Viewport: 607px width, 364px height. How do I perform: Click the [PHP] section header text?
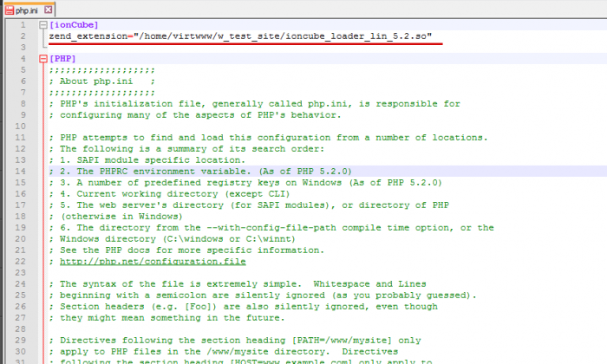(62, 59)
